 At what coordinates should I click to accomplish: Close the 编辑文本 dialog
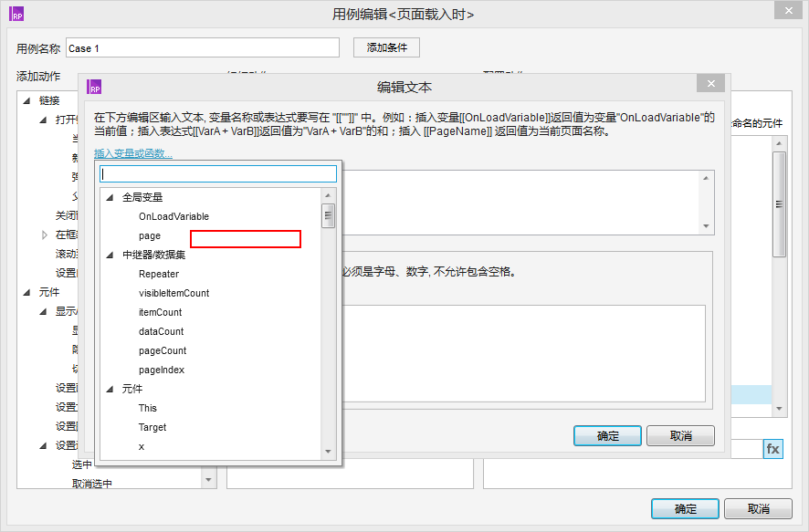[711, 84]
